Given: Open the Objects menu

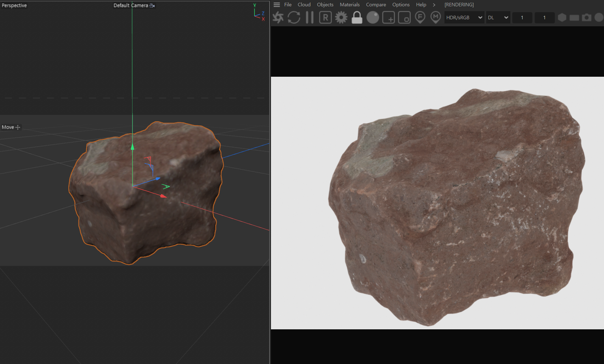Looking at the screenshot, I should click(x=325, y=5).
